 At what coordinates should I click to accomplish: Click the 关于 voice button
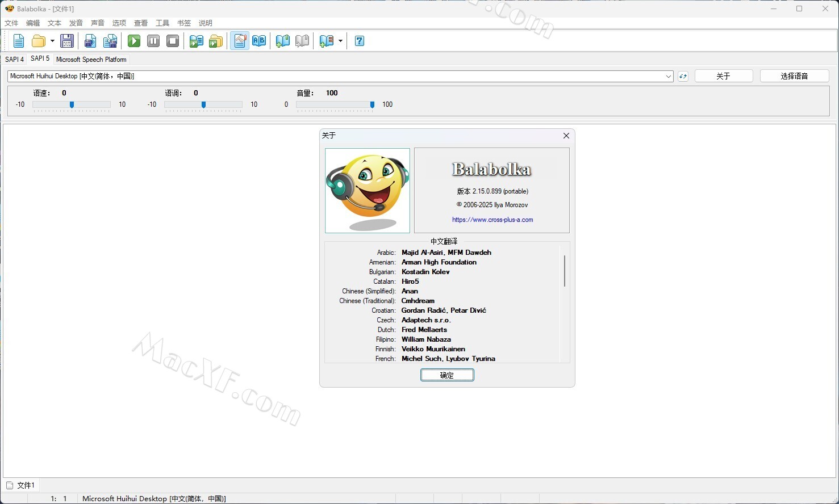pyautogui.click(x=723, y=76)
